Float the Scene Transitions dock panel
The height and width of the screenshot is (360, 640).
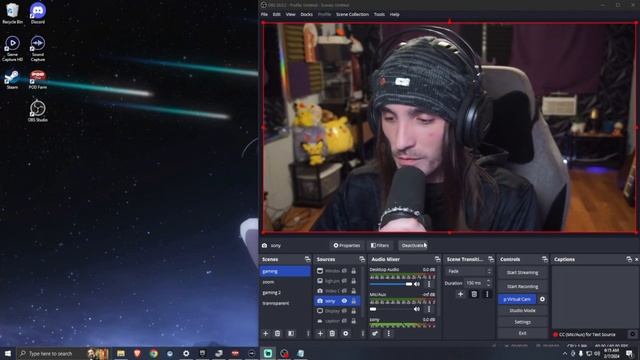click(491, 259)
